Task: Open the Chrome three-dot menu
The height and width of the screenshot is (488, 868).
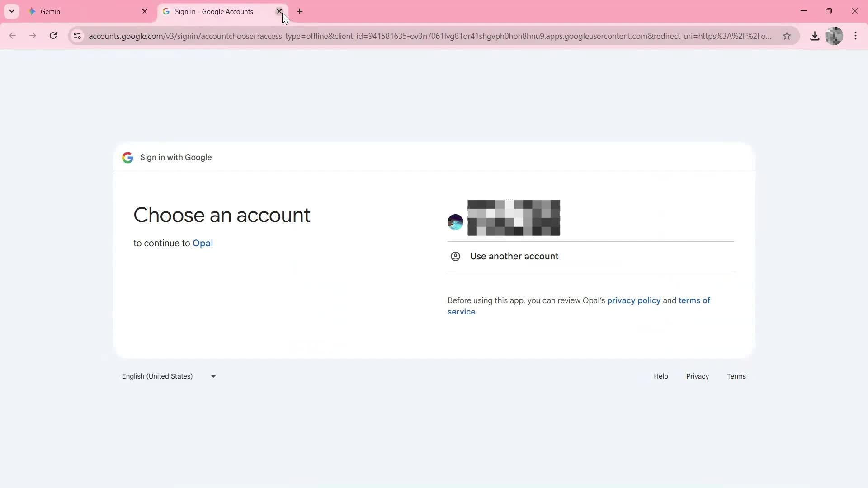Action: coord(855,36)
